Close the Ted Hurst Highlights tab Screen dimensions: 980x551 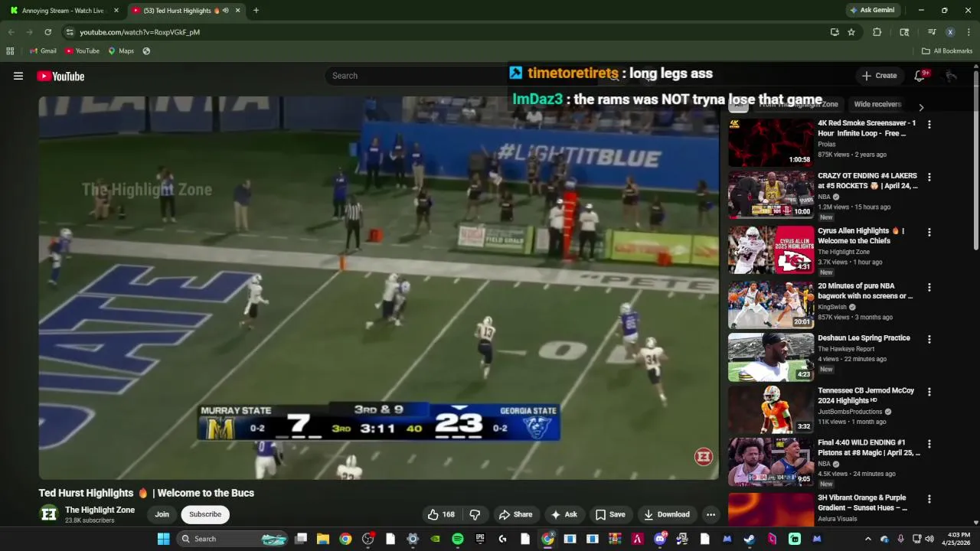(237, 11)
